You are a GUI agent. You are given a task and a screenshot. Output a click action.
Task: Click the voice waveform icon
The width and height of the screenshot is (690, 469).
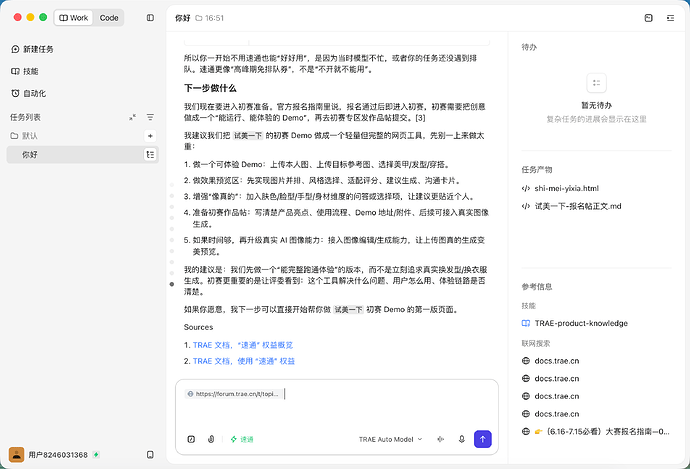440,439
